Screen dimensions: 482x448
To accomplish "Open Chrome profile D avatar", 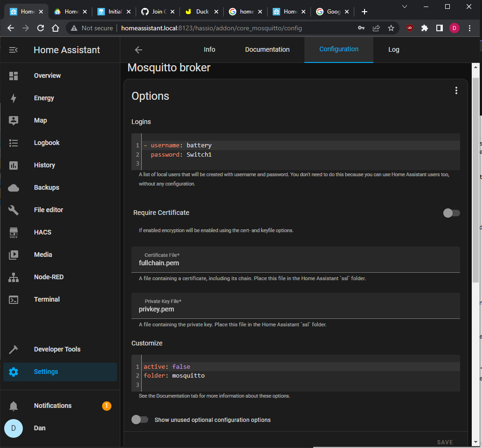I will (x=454, y=28).
